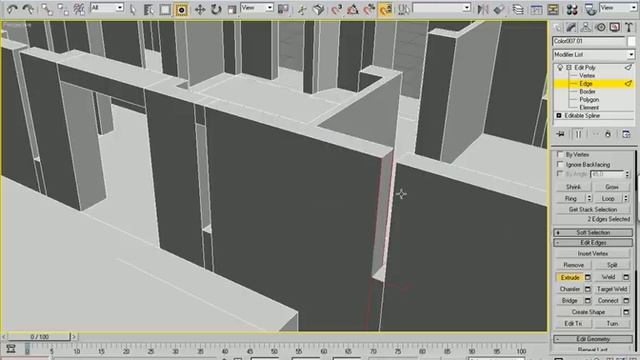Image resolution: width=640 pixels, height=360 pixels.
Task: Toggle Show End Result icon
Action: click(x=578, y=134)
